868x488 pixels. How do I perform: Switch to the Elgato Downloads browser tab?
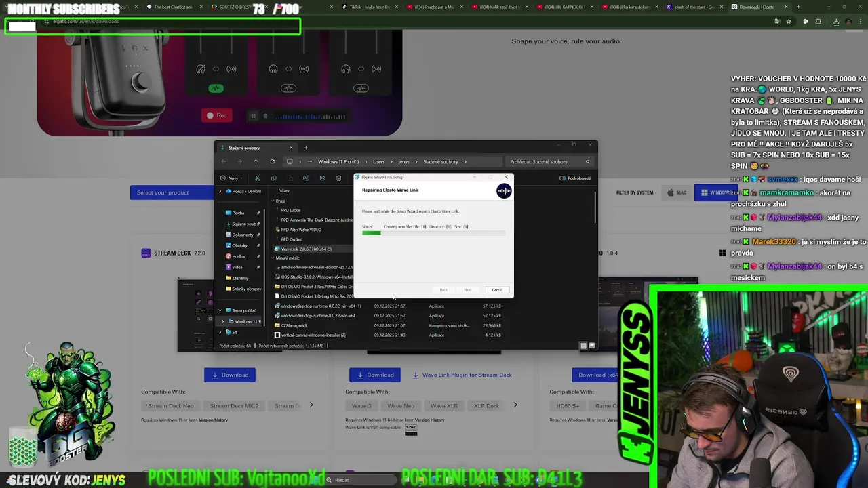760,7
